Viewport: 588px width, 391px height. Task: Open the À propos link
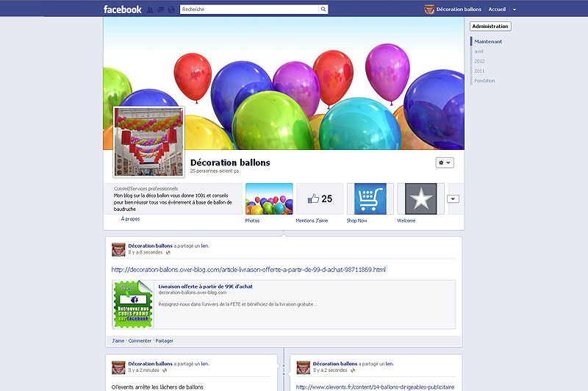130,219
